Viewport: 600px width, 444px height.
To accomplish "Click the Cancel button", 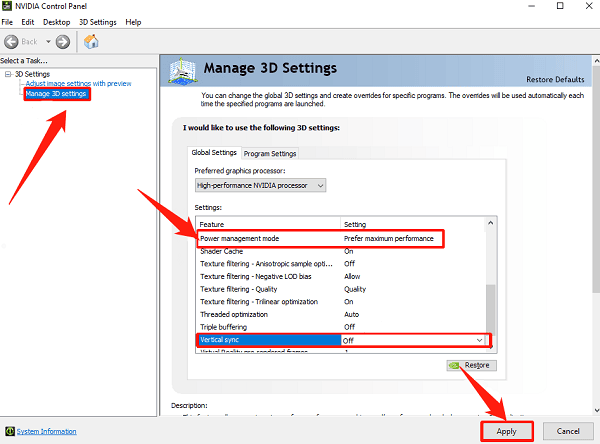I will point(568,431).
